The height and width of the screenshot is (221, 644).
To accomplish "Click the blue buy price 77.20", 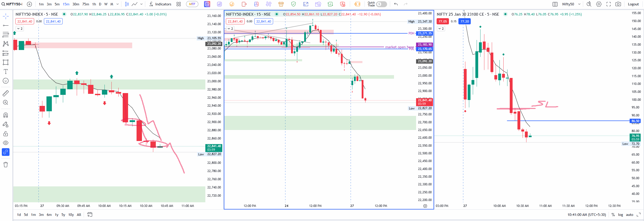I will click(x=465, y=21).
